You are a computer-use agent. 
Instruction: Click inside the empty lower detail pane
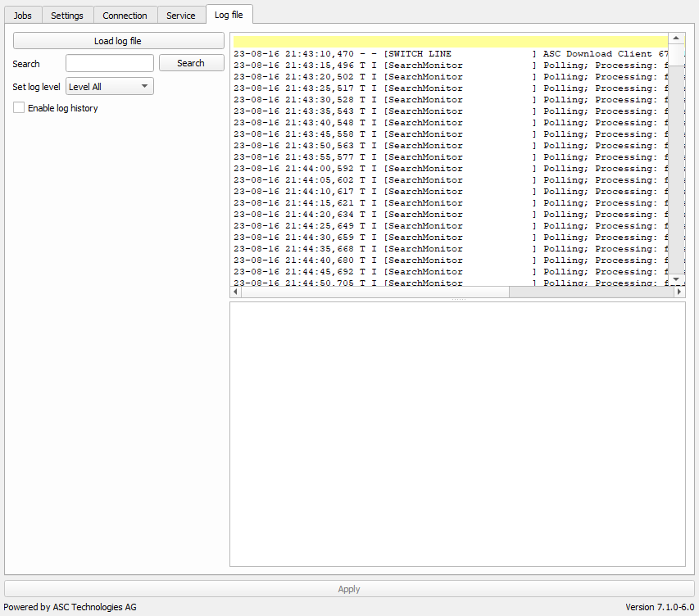(x=457, y=433)
